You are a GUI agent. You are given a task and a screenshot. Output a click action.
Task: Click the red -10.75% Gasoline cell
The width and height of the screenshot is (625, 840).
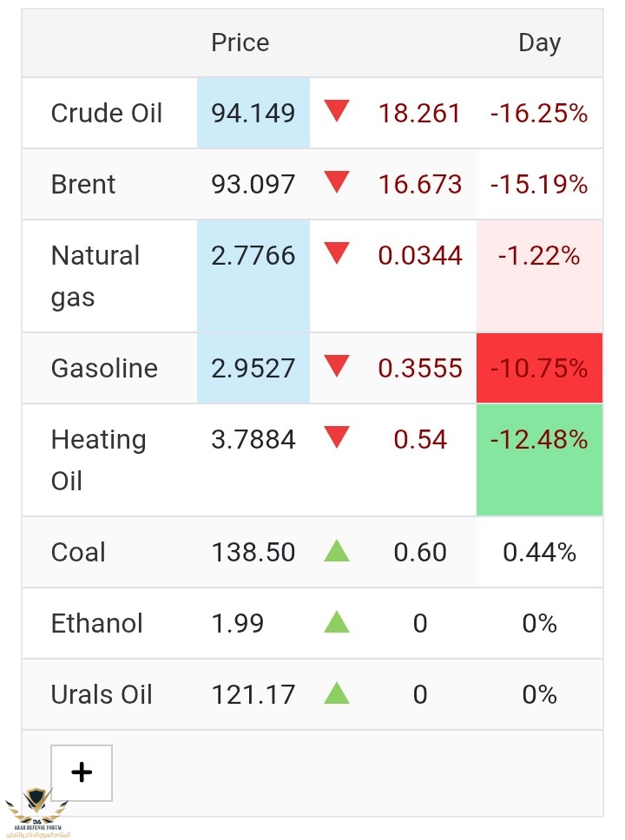click(539, 368)
